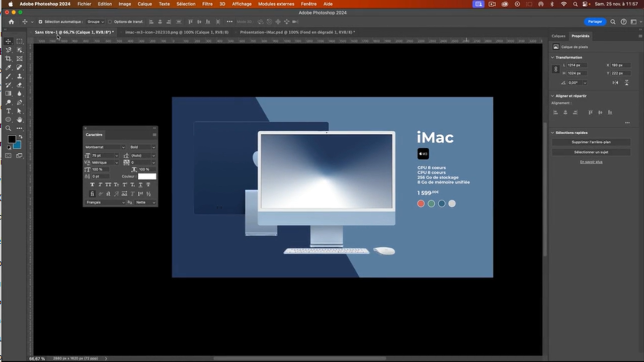
Task: Toggle ligatures in the Caractère panel
Action: 93,194
